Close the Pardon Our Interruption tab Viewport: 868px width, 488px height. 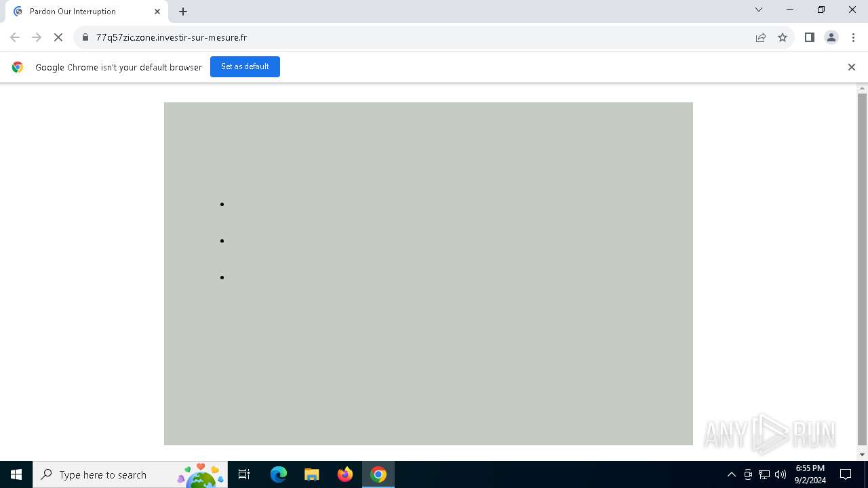(x=157, y=12)
